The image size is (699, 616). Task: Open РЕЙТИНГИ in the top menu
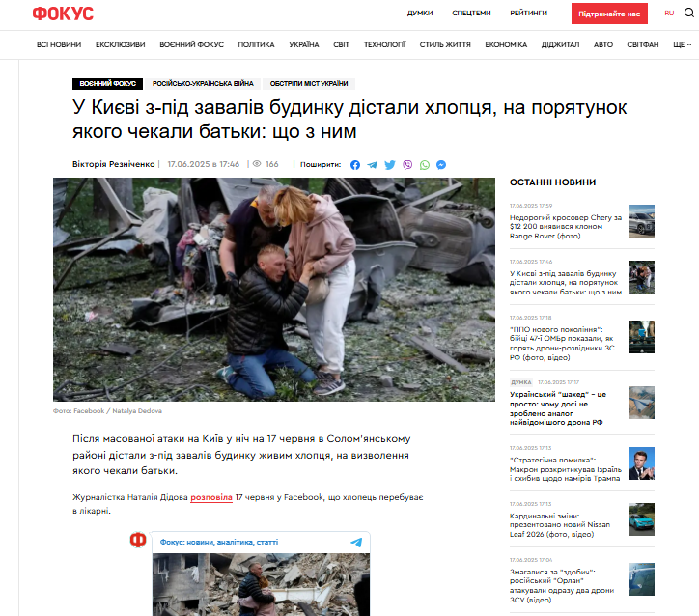(x=528, y=13)
